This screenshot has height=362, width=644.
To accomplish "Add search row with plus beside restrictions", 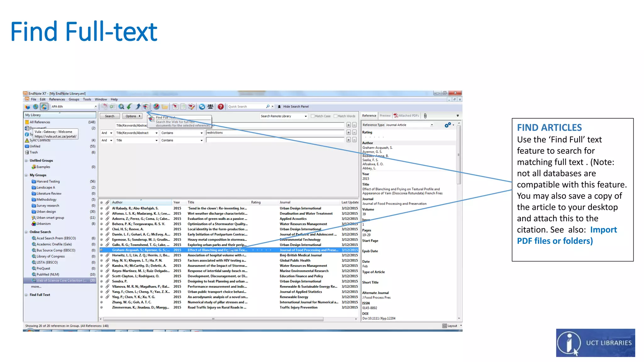I will point(348,133).
